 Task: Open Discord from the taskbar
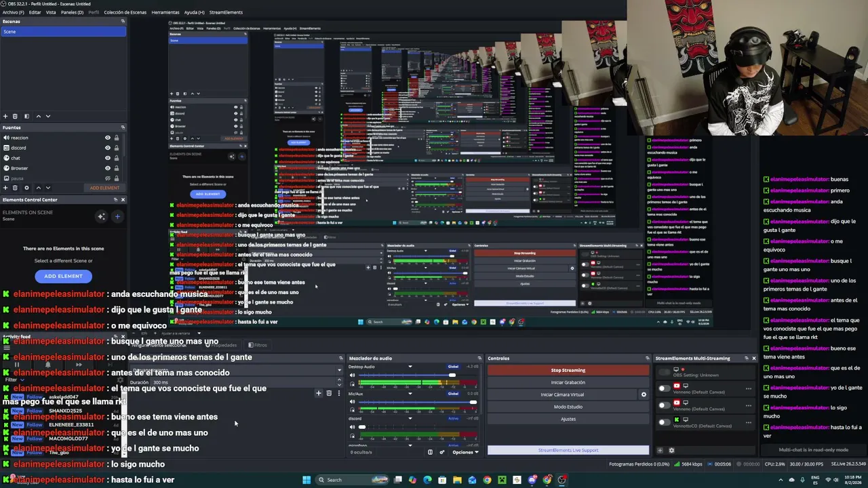(532, 480)
